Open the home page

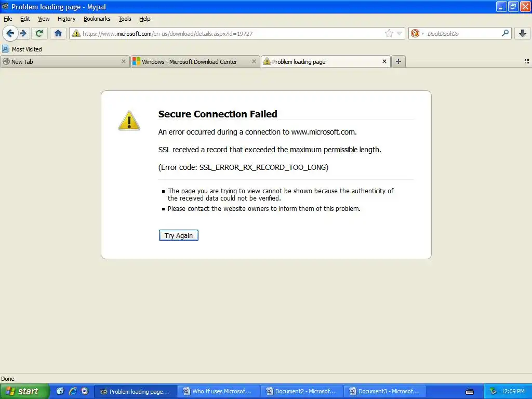[x=58, y=33]
